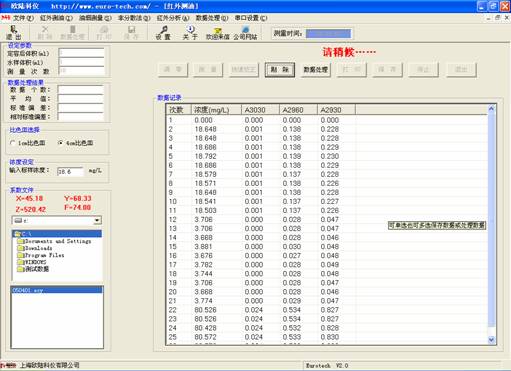Open the 串口设置(C) menu
The width and height of the screenshot is (511, 371).
[251, 18]
